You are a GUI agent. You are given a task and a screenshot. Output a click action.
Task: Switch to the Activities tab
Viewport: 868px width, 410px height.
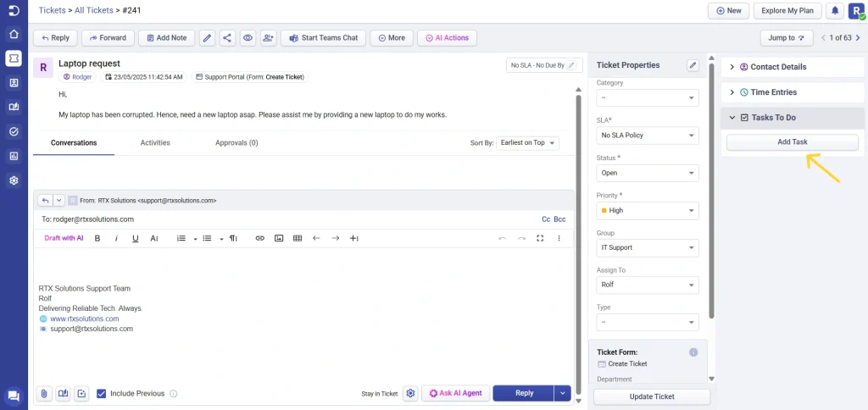point(155,143)
